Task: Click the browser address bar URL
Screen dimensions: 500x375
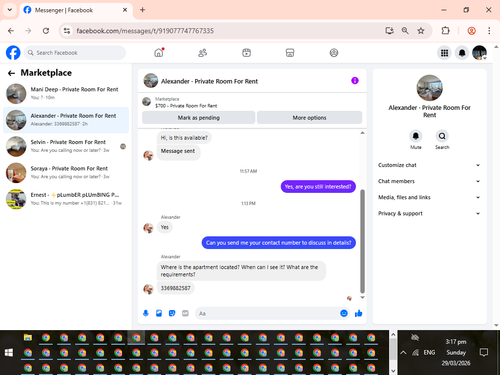Action: pos(145,31)
